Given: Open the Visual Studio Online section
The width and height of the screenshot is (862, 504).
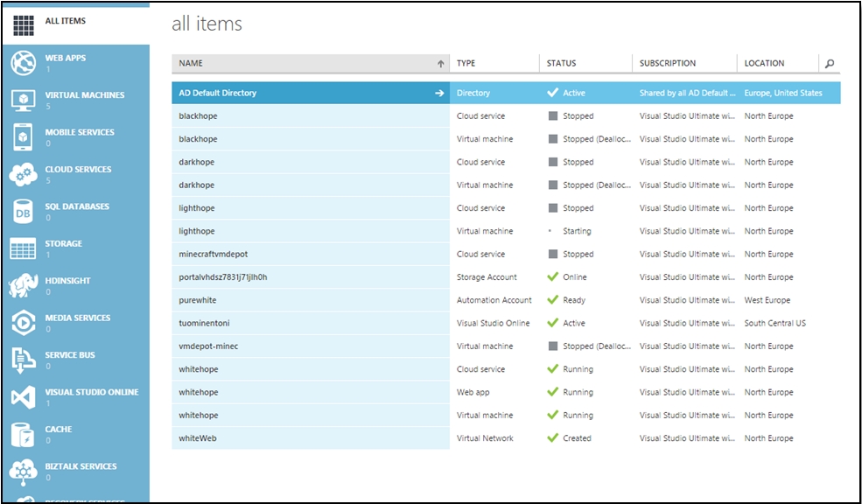Looking at the screenshot, I should (91, 393).
